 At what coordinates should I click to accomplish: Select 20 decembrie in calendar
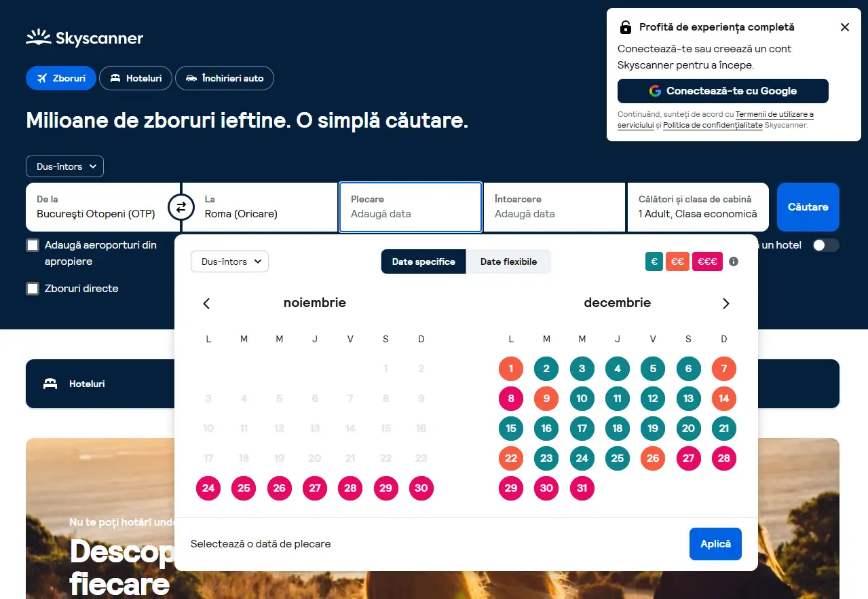pyautogui.click(x=688, y=429)
